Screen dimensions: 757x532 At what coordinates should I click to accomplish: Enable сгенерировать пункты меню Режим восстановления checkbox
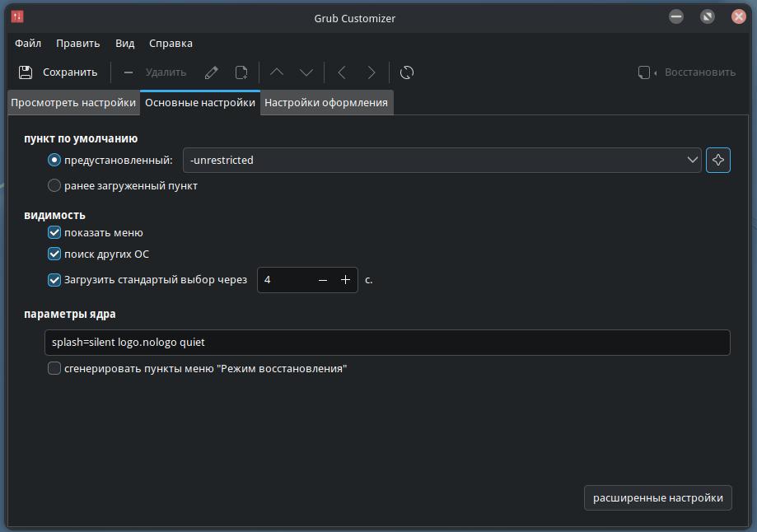click(54, 368)
